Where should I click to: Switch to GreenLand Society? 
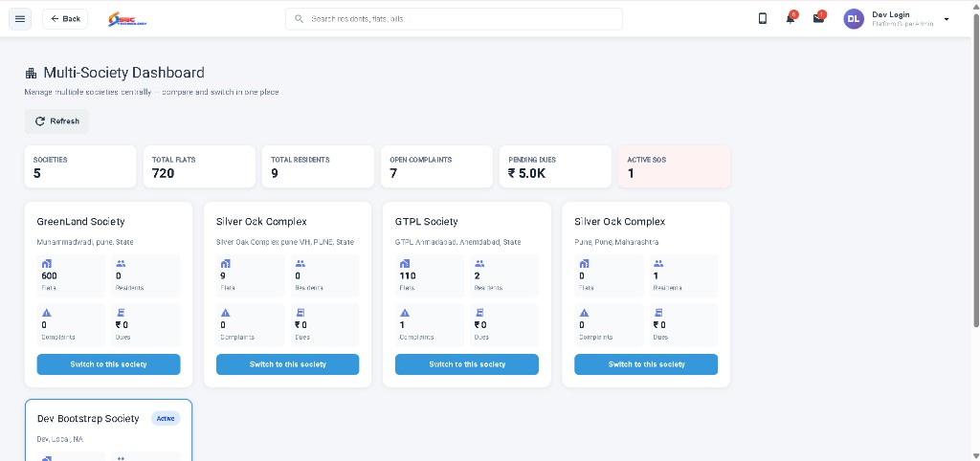109,364
